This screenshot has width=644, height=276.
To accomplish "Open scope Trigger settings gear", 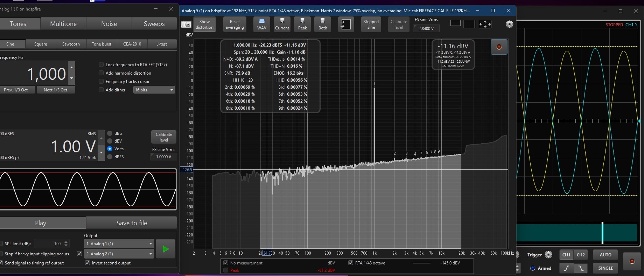I will point(548,255).
